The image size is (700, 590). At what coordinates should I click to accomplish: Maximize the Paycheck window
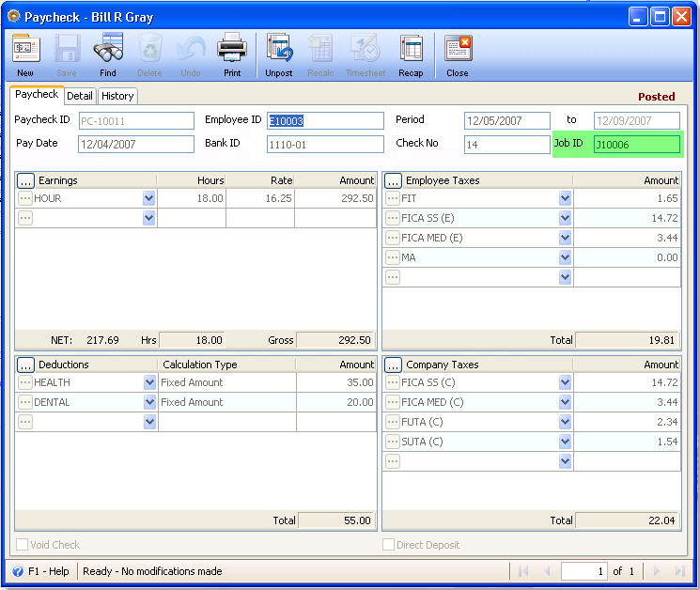pos(660,17)
